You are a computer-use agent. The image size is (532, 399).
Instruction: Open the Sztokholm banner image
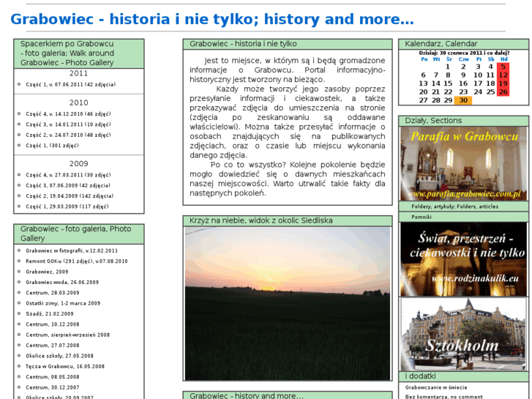[x=463, y=333]
